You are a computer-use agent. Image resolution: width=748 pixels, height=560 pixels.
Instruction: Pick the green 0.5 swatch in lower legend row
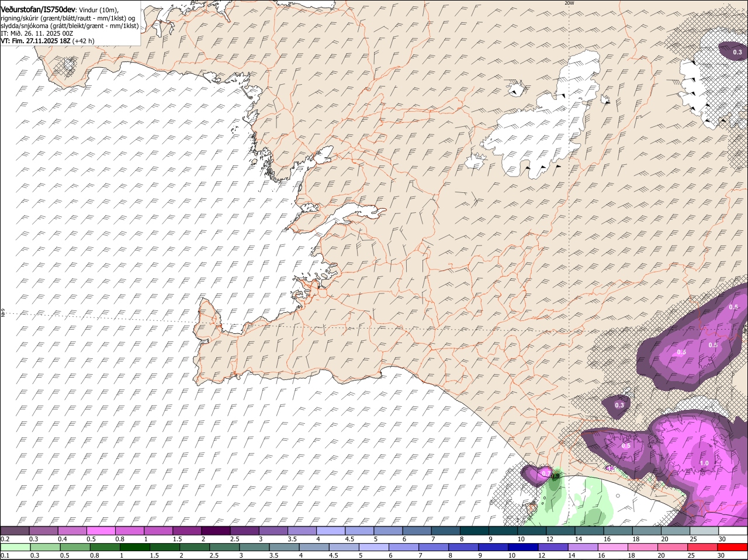tap(75, 547)
